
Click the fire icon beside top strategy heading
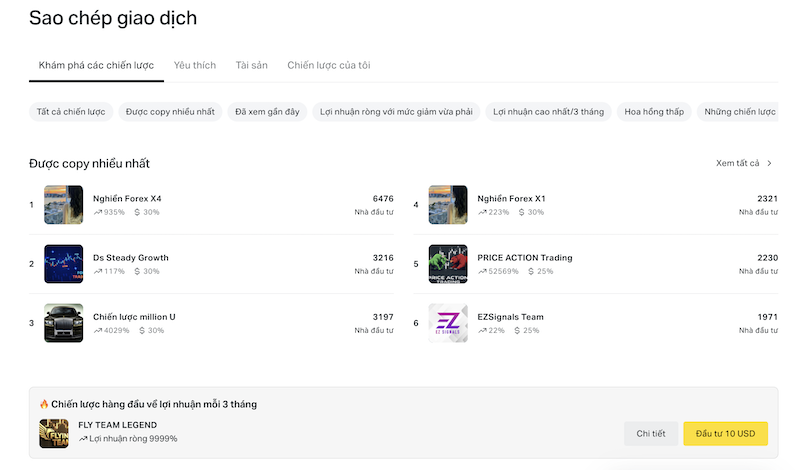pos(44,405)
